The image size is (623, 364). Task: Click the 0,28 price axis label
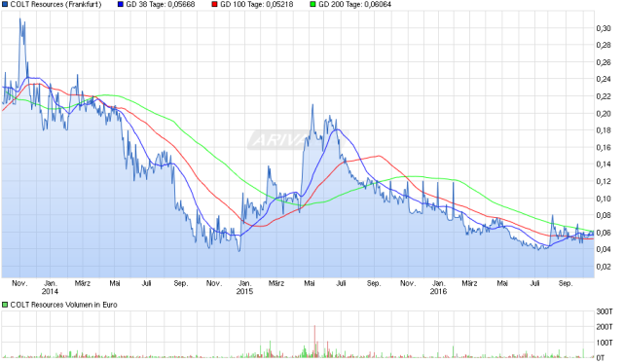click(604, 46)
